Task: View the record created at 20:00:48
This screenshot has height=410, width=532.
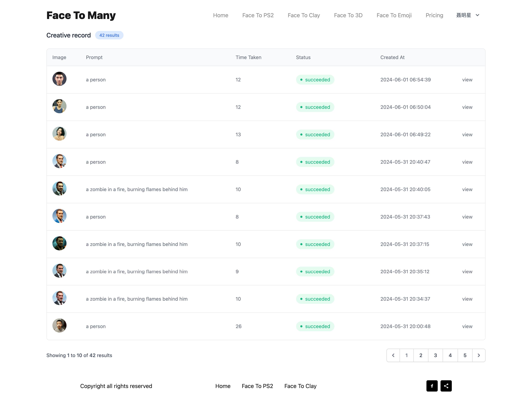Action: [x=467, y=326]
